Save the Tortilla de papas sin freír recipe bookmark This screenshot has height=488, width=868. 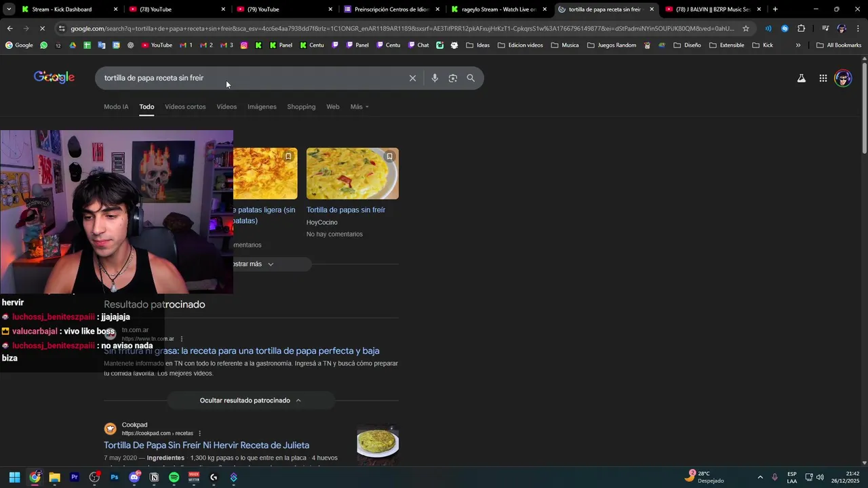pos(389,157)
